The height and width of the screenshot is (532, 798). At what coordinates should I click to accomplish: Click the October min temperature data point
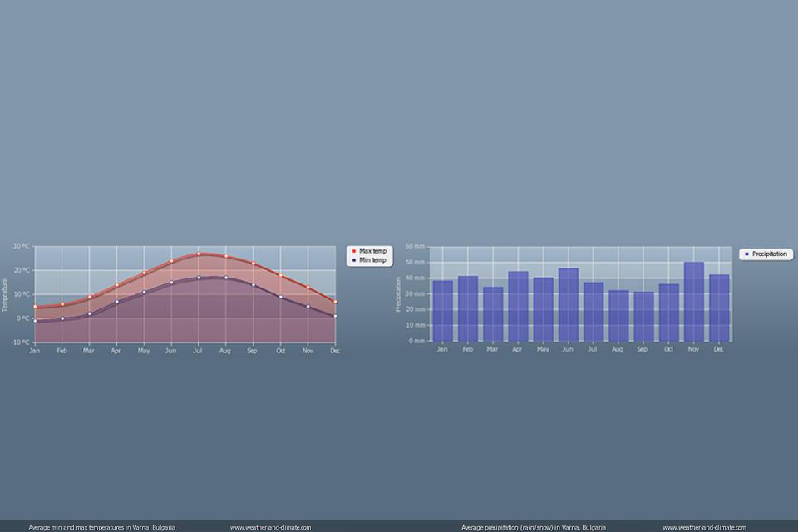click(x=281, y=297)
